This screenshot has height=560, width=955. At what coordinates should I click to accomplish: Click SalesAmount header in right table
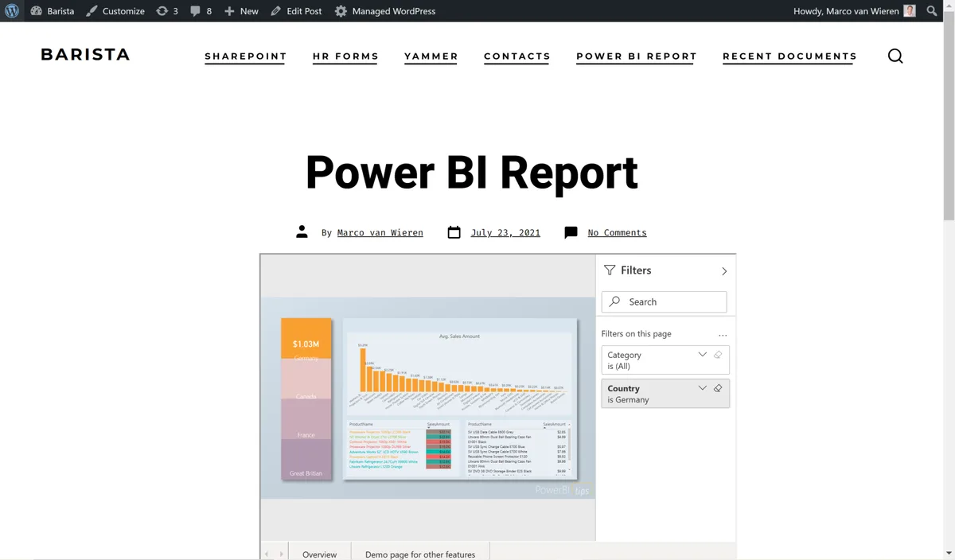click(x=554, y=425)
